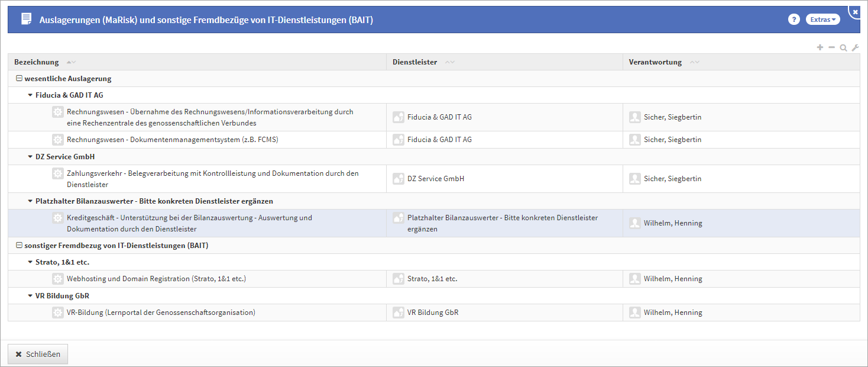This screenshot has height=367, width=868.
Task: Click the minus icon to collapse all groups
Action: (x=831, y=47)
